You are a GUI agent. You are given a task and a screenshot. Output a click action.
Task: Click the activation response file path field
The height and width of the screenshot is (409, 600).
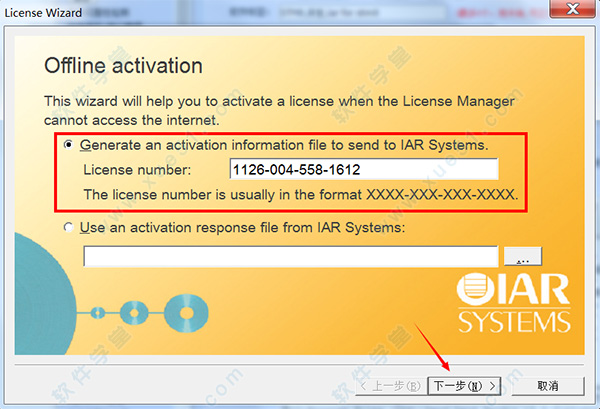(291, 256)
